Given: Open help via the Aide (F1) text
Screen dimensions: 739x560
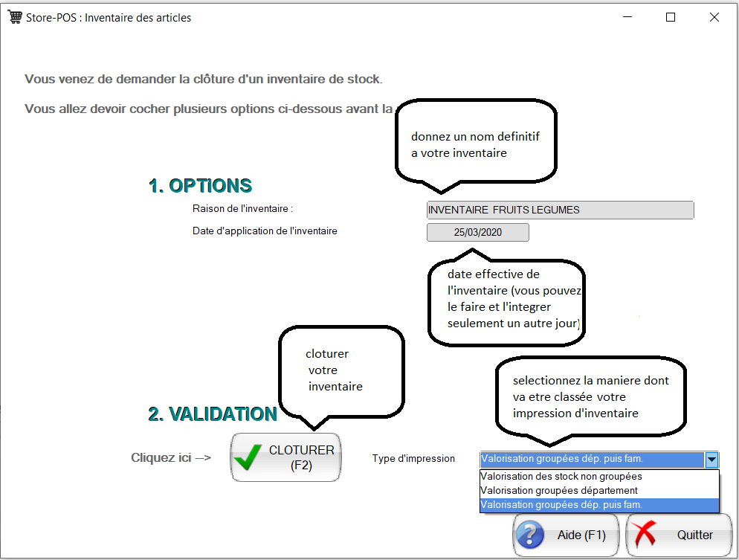Looking at the screenshot, I should [581, 535].
